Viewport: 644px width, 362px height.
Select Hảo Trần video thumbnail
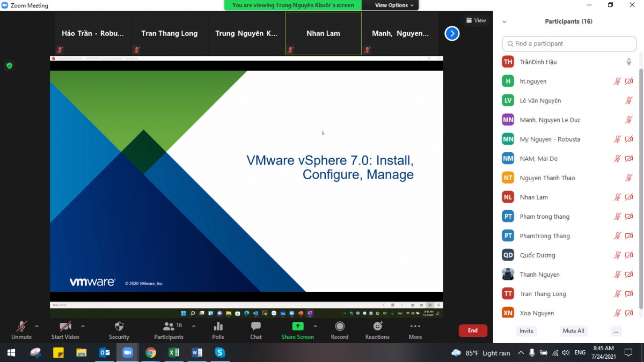[x=93, y=33]
